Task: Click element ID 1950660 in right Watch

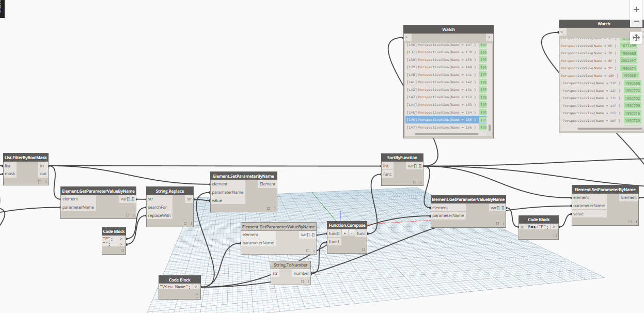Action: tap(629, 53)
